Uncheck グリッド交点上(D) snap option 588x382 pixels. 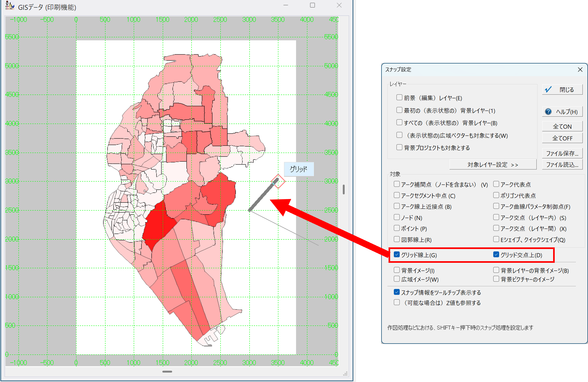[496, 255]
